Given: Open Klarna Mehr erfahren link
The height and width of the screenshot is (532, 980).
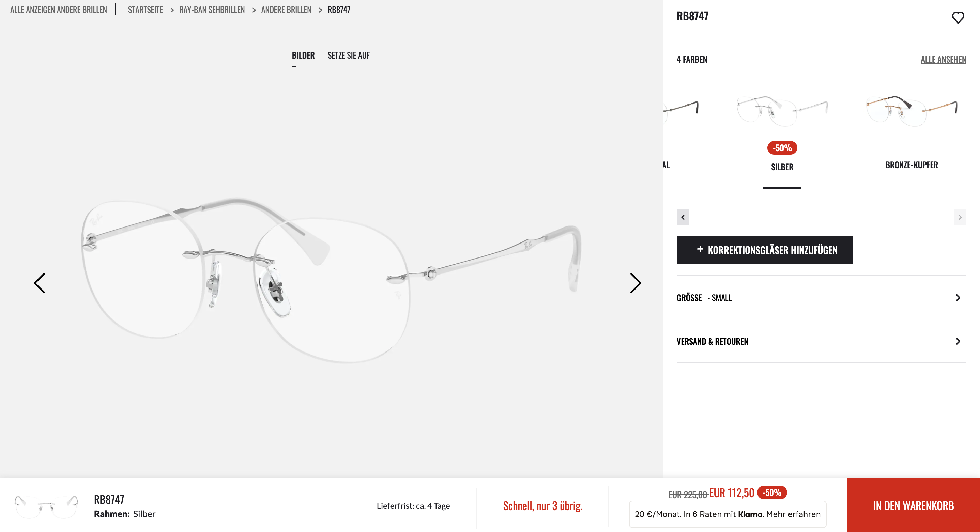Looking at the screenshot, I should [793, 514].
